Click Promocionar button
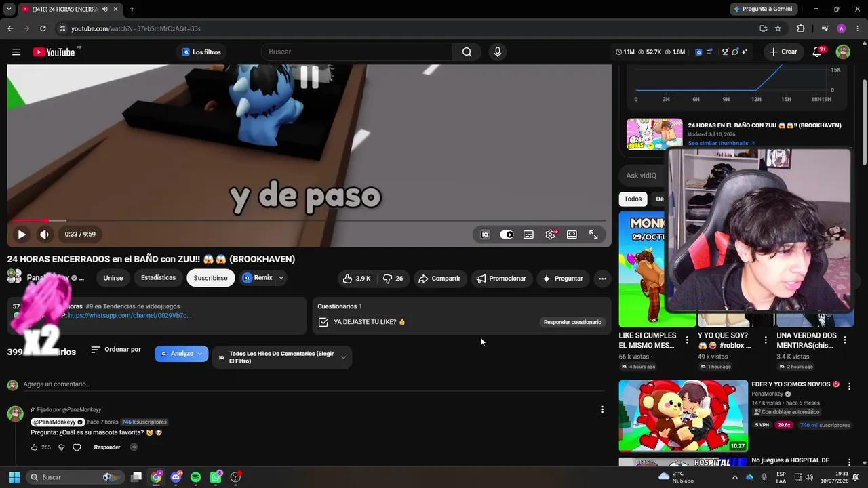This screenshot has width=868, height=488. click(x=501, y=279)
